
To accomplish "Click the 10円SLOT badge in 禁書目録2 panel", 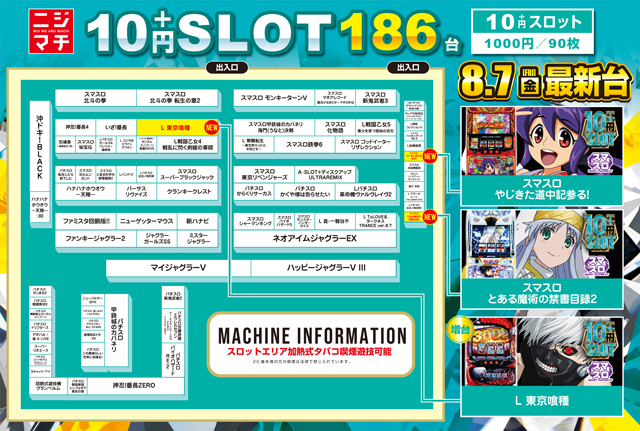I will (601, 232).
